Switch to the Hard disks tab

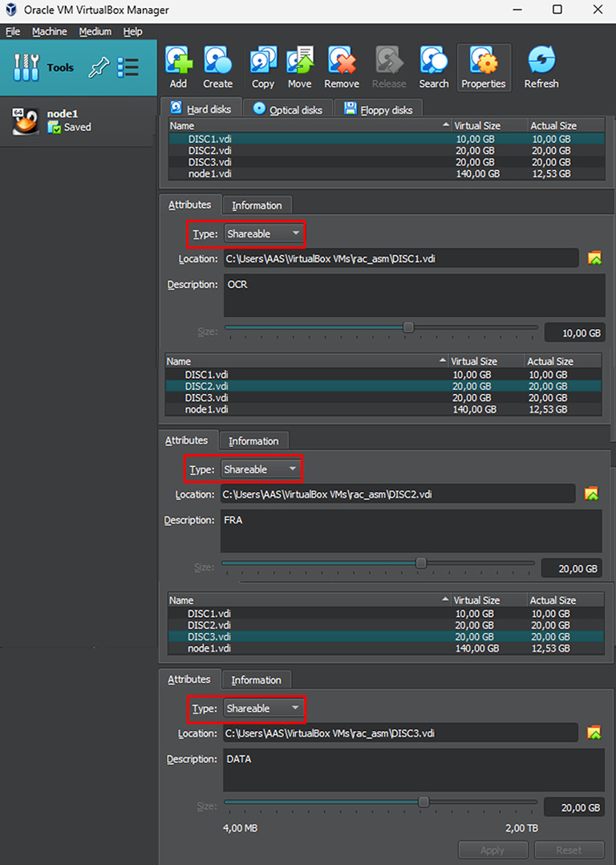pos(201,108)
